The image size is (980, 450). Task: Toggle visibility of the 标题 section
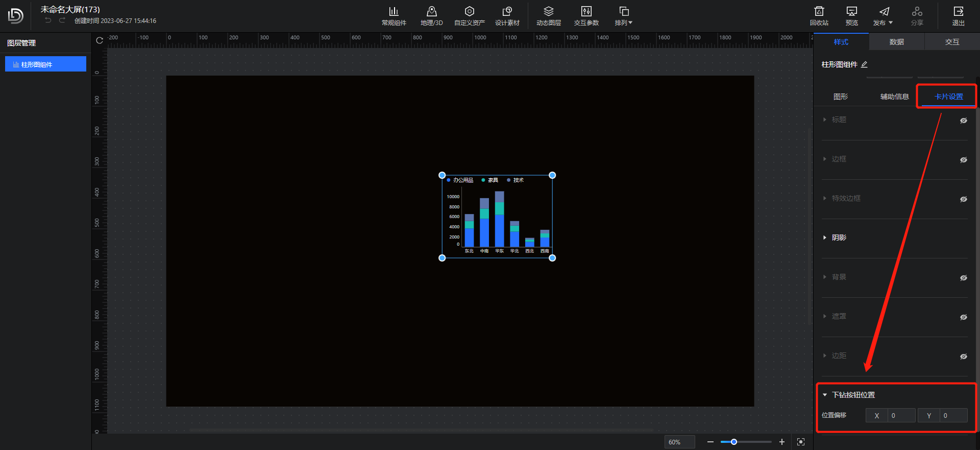click(x=963, y=121)
